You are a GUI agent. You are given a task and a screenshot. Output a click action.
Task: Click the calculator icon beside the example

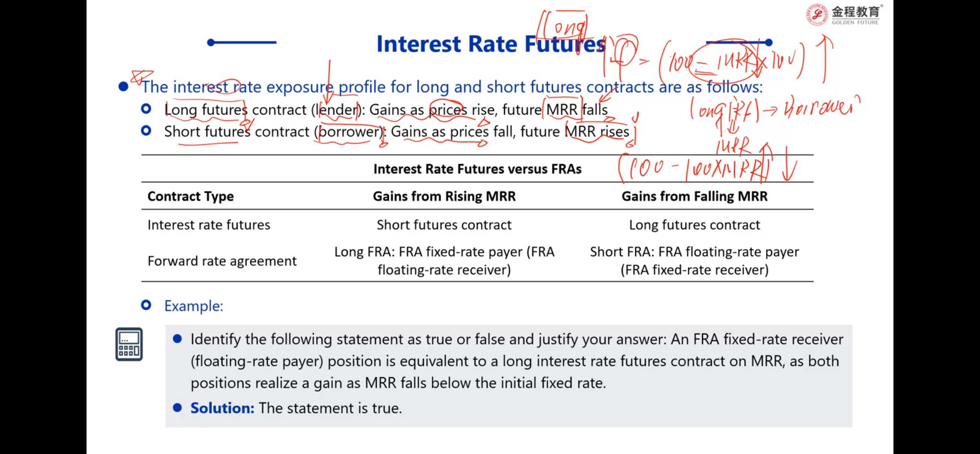129,344
